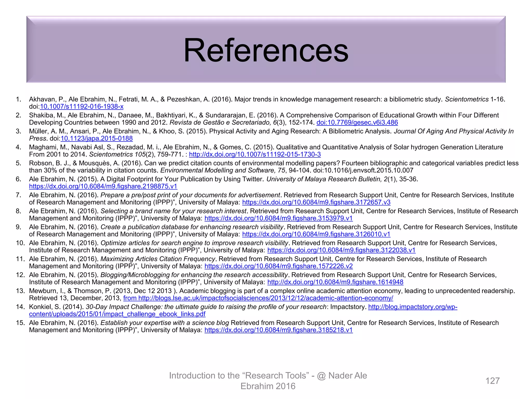Viewport: 532px width, 399px height.
Task: Click the References title heading
Action: tap(266, 50)
